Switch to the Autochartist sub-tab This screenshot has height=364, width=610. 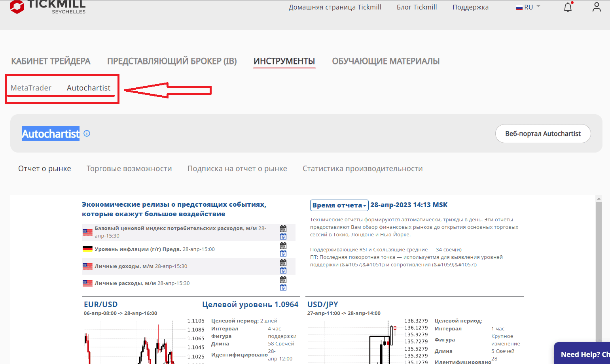89,88
